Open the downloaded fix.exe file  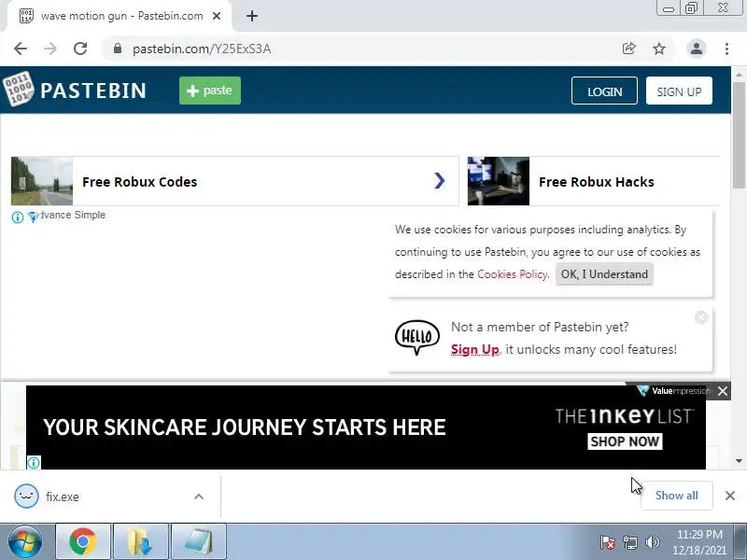click(62, 497)
